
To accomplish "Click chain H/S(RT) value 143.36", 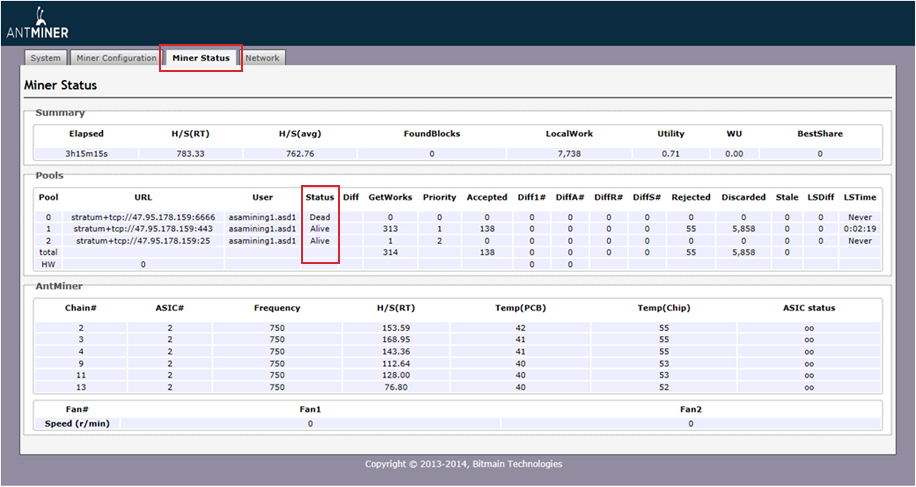I will coord(396,352).
